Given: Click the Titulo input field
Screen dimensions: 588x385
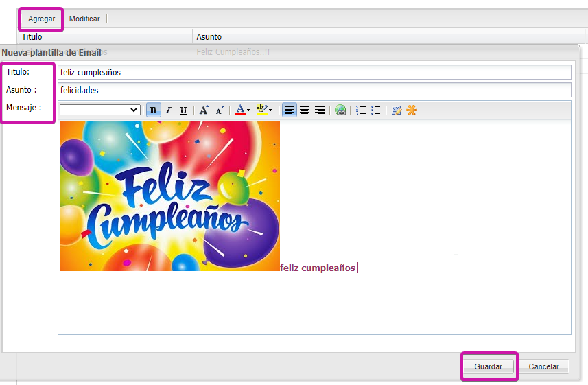Looking at the screenshot, I should pos(314,72).
